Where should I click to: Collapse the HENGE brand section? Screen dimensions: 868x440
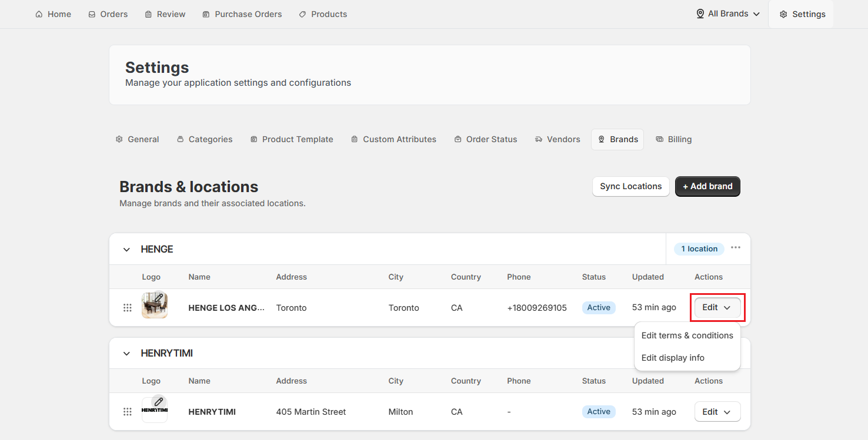click(x=126, y=249)
